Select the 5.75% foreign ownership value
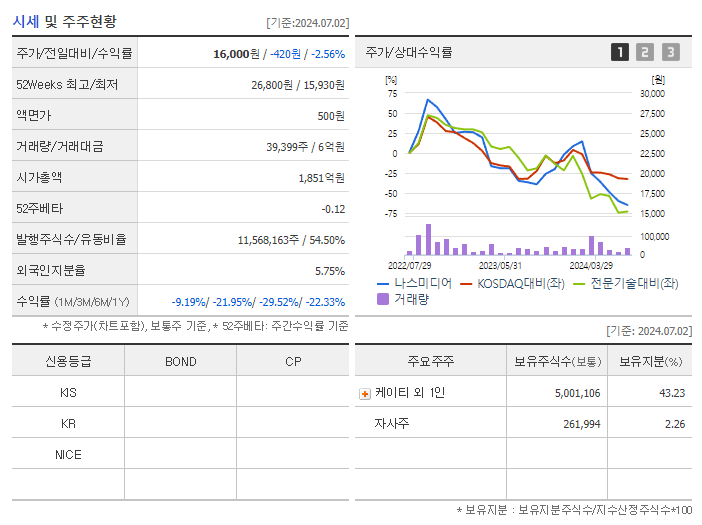 point(330,271)
